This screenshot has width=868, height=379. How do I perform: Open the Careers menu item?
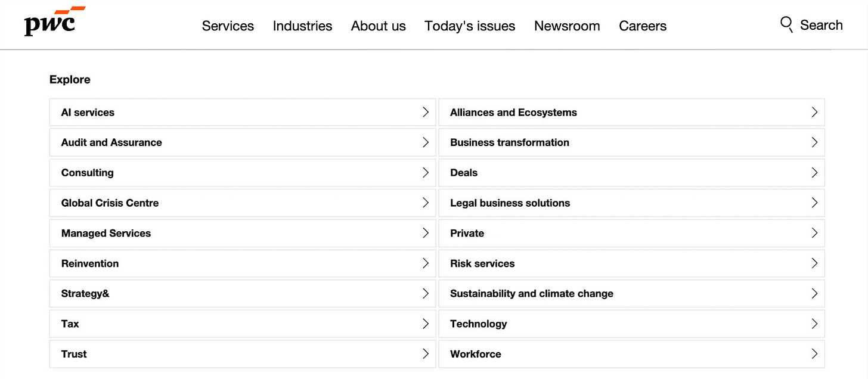tap(643, 26)
